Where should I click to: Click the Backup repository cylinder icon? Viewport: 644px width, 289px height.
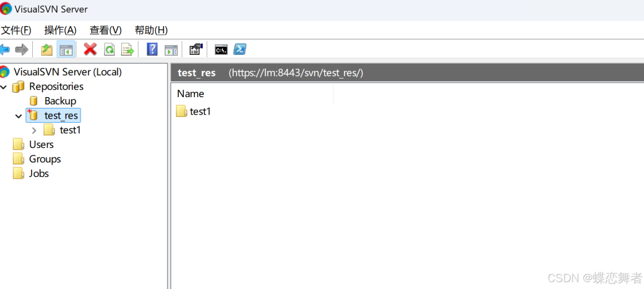point(34,101)
